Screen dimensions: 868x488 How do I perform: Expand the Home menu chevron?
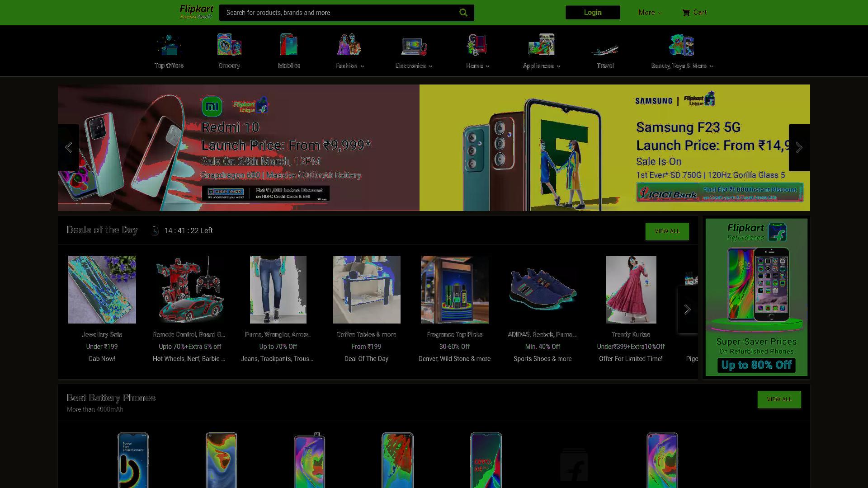click(487, 66)
